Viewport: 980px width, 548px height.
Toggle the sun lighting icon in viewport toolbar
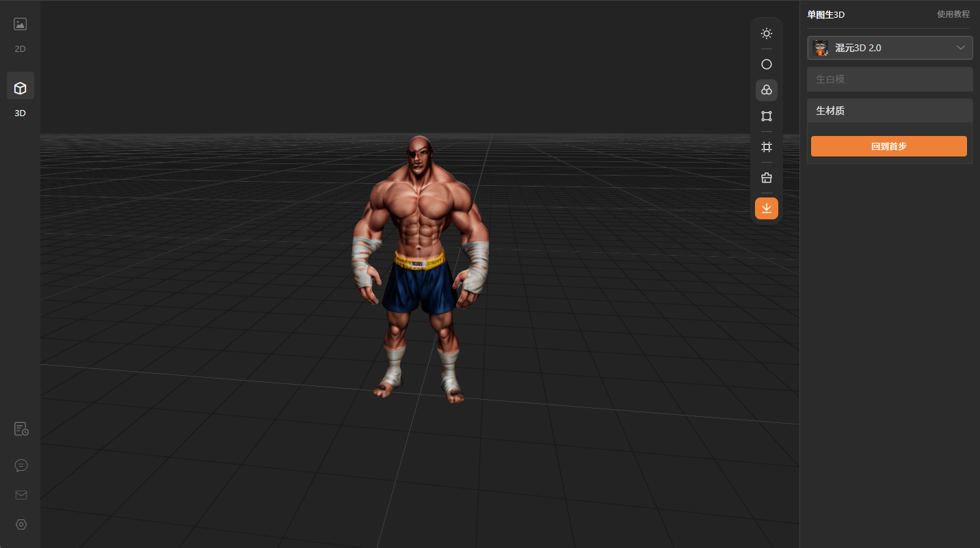pos(767,33)
